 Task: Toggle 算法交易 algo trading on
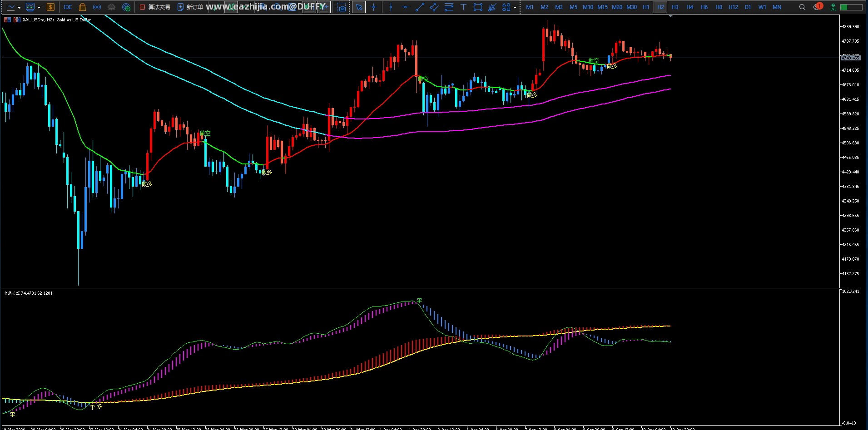pyautogui.click(x=155, y=7)
